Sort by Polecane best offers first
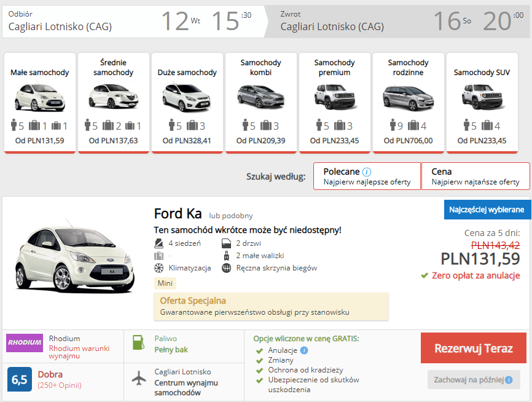 pyautogui.click(x=367, y=176)
